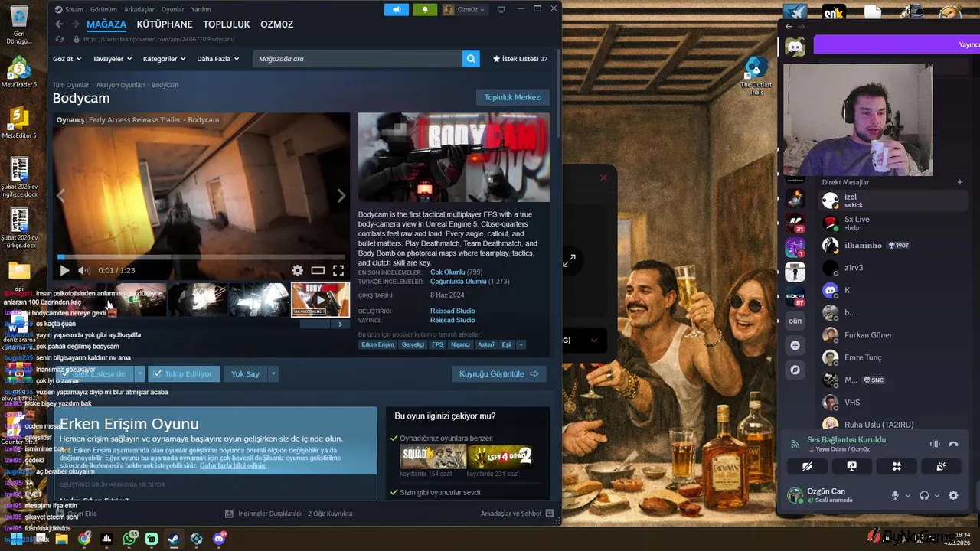Click Kuyruğu Görüntüle button

click(499, 373)
